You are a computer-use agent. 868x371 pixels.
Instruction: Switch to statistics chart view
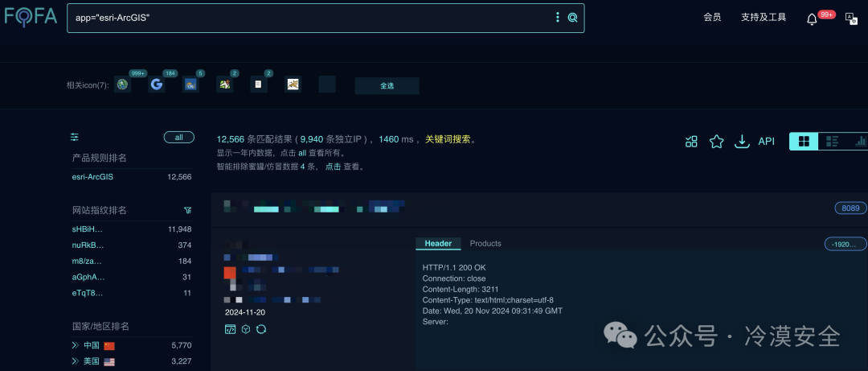860,142
